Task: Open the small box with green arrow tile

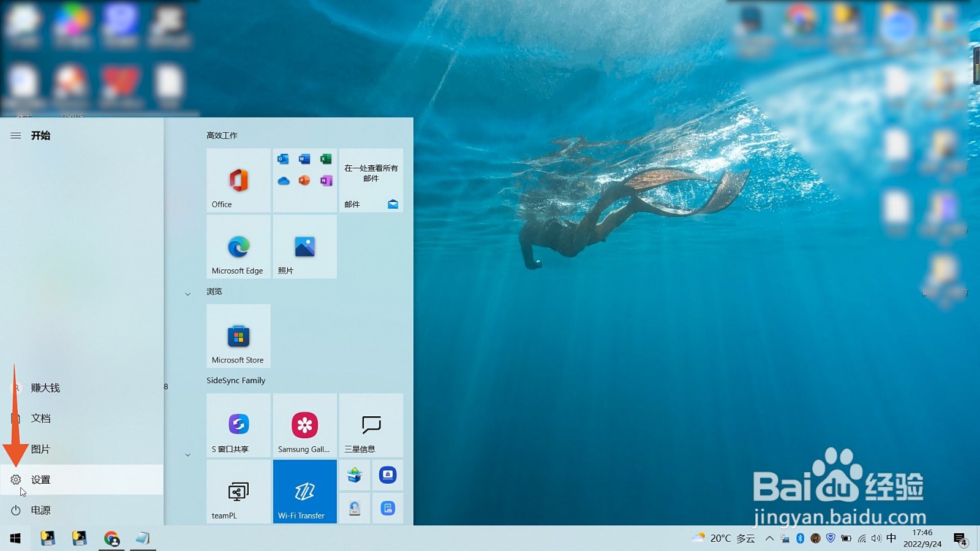Action: pos(355,475)
